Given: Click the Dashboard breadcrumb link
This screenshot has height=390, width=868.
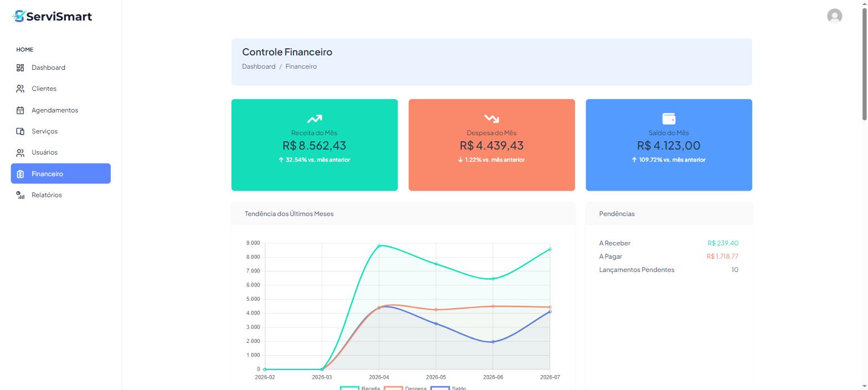Looking at the screenshot, I should pyautogui.click(x=259, y=66).
